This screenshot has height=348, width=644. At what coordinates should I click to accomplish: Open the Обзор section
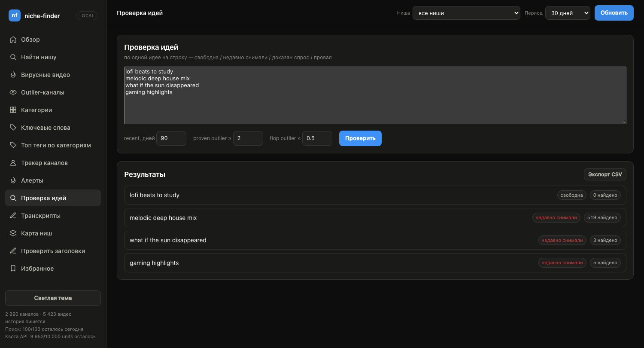click(x=53, y=40)
